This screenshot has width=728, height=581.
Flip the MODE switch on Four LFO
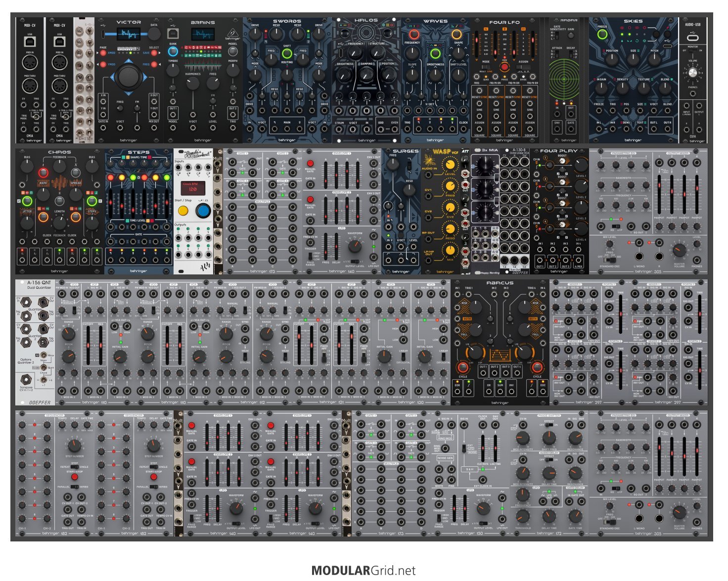point(486,67)
